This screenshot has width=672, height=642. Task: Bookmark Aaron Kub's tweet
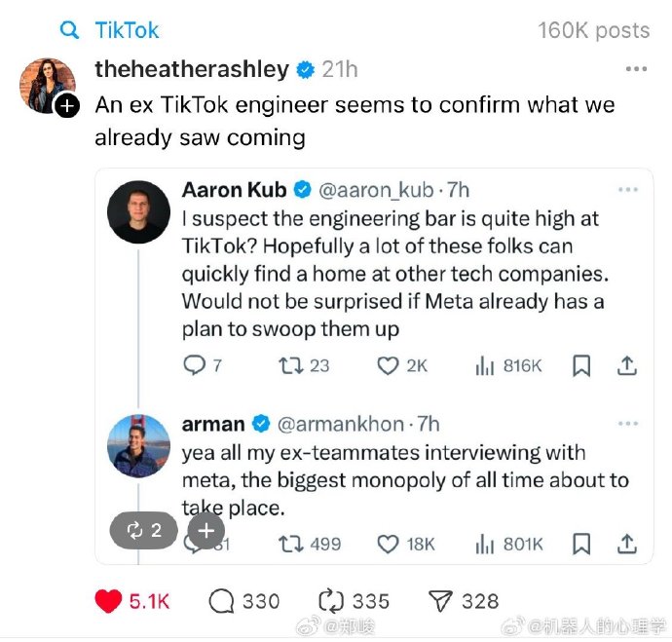pos(581,365)
